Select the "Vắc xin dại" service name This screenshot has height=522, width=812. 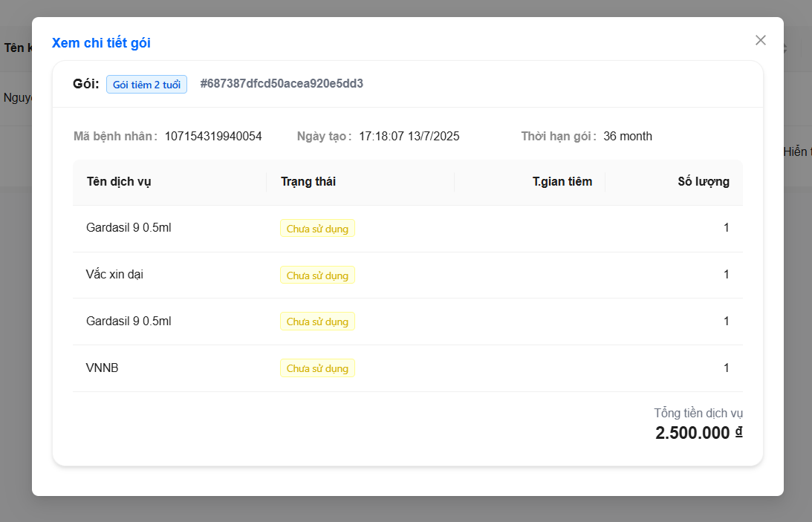click(x=114, y=275)
